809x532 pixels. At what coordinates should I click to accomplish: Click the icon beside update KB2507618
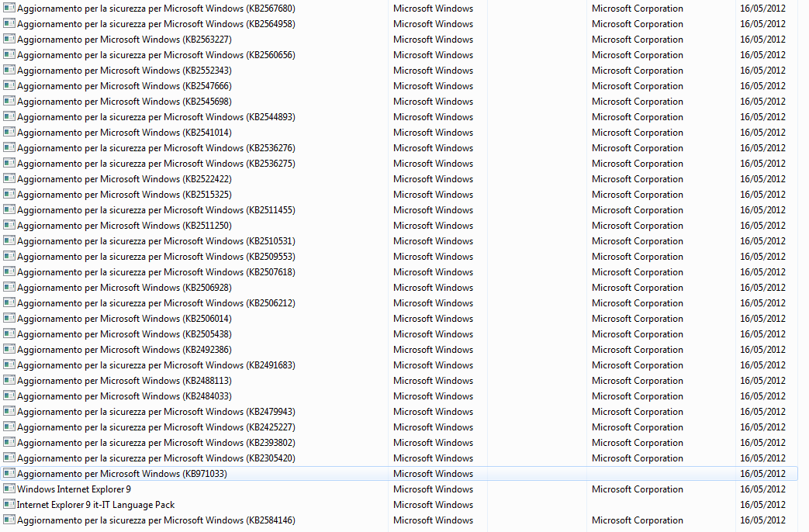tap(9, 271)
